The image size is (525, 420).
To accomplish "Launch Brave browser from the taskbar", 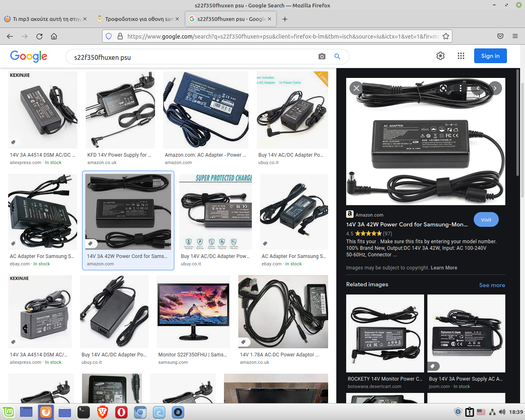I will point(103,412).
